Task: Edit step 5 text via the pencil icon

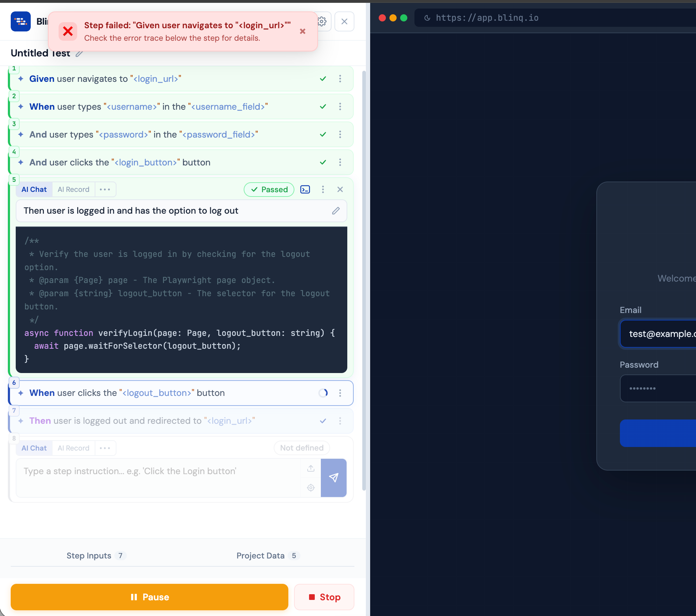Action: pos(335,210)
